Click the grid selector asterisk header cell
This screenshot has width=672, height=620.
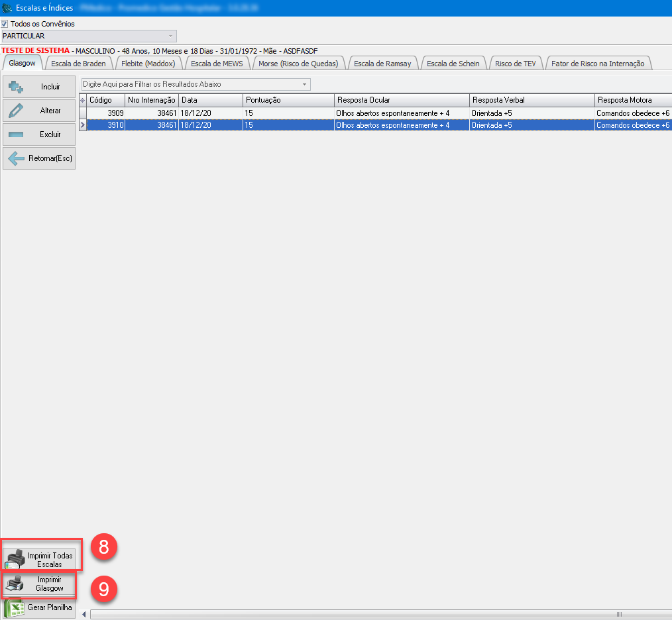point(83,100)
